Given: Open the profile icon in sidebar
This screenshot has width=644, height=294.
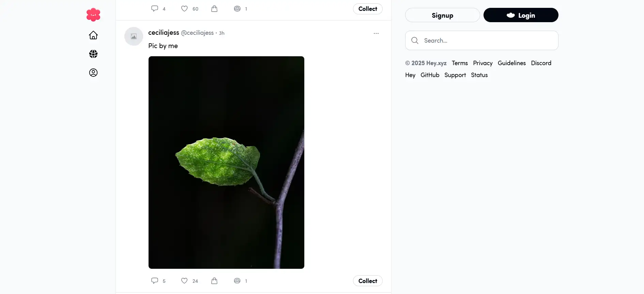Looking at the screenshot, I should [x=93, y=73].
